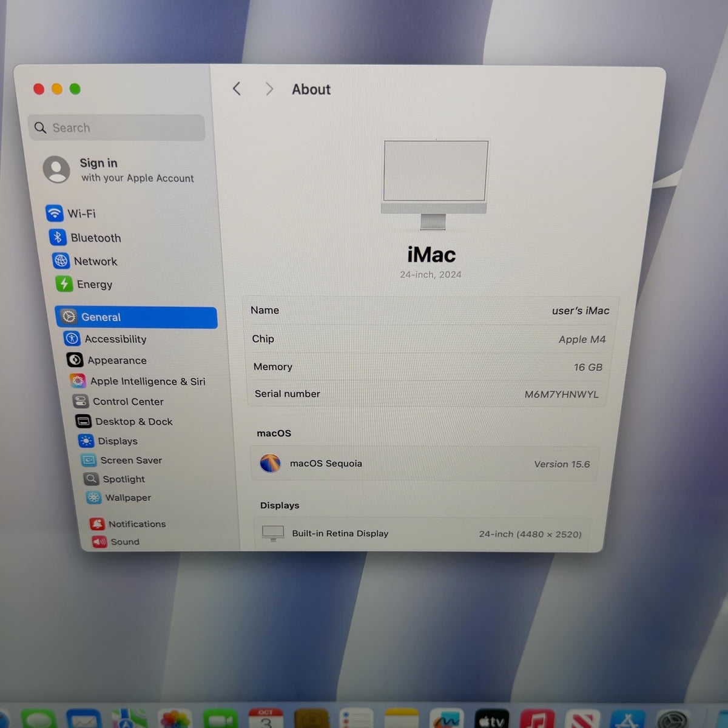Open Screen Saver settings

(x=121, y=460)
